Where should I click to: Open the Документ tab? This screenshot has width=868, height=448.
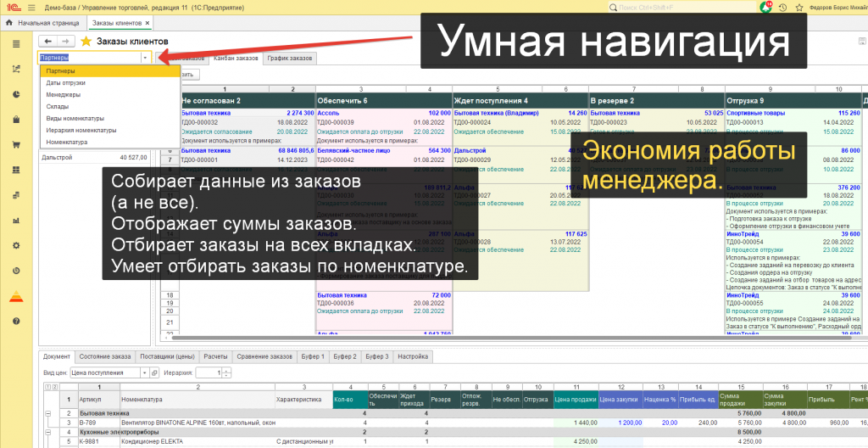pyautogui.click(x=57, y=356)
